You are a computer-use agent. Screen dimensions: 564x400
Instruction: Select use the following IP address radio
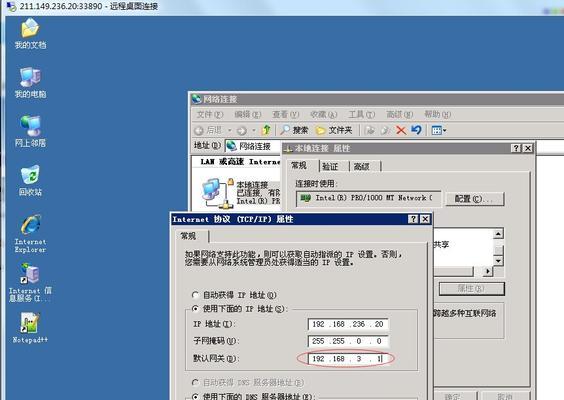pyautogui.click(x=195, y=309)
